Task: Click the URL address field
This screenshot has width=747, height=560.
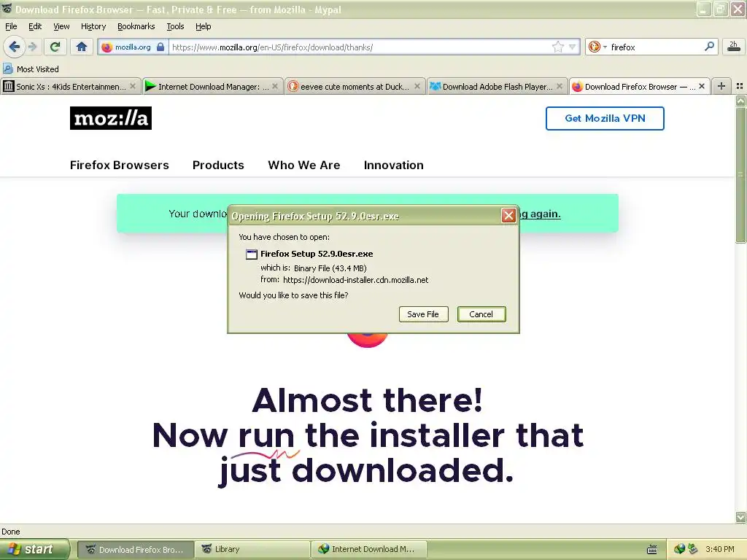Action: [x=360, y=47]
